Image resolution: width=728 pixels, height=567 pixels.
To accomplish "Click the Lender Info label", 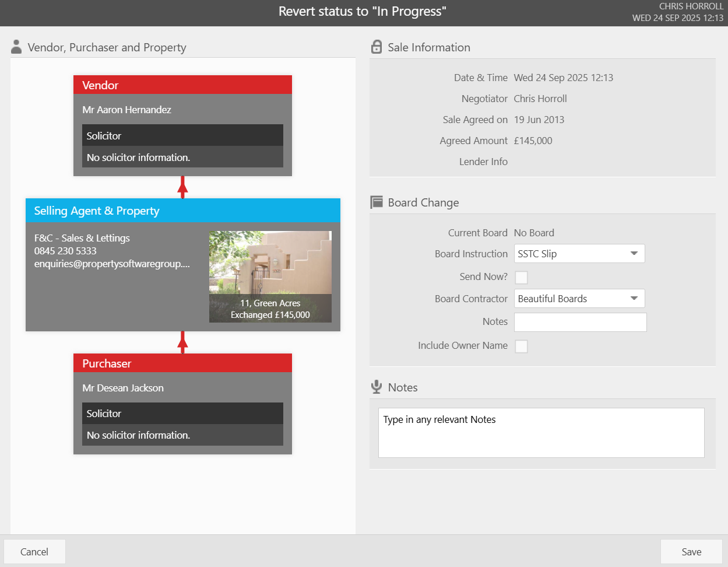I will click(x=483, y=162).
